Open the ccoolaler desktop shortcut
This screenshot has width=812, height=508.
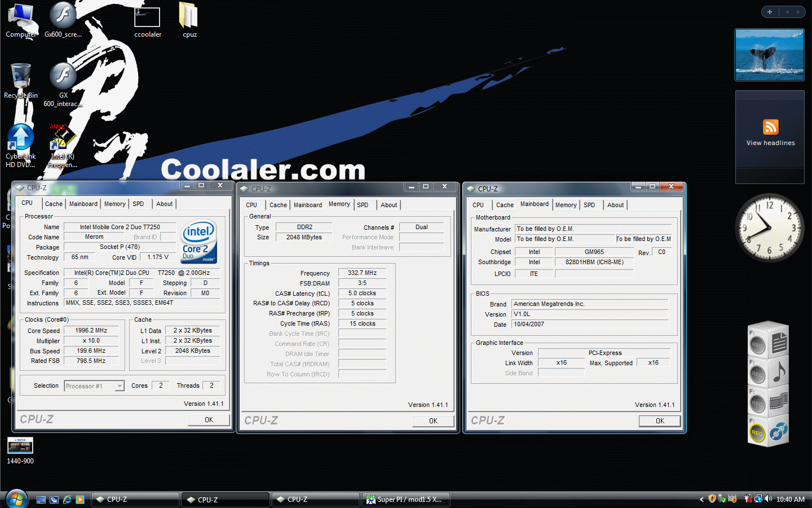point(148,21)
